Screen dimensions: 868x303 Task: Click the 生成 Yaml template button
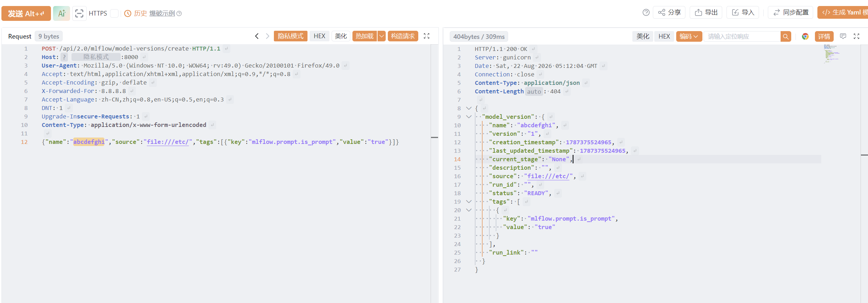point(843,13)
